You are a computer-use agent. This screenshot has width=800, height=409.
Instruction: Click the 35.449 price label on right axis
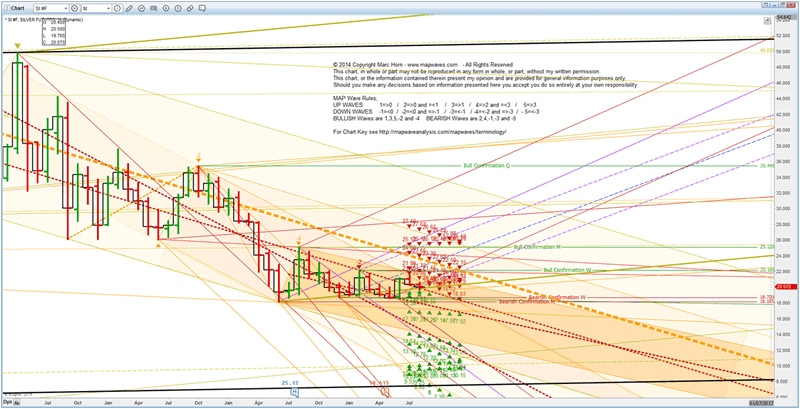point(767,166)
